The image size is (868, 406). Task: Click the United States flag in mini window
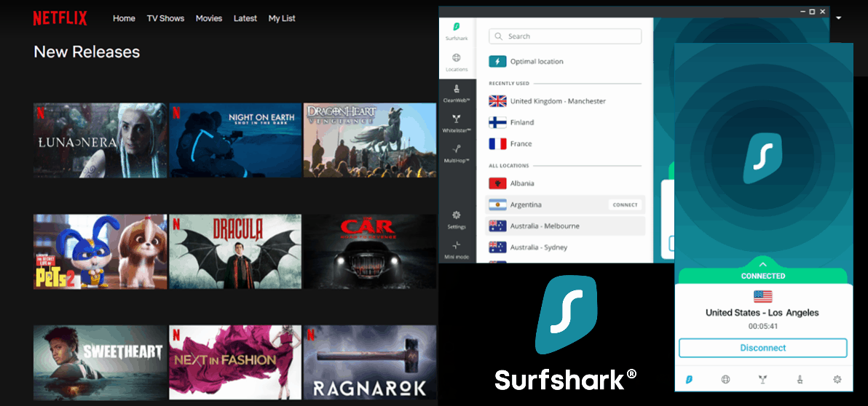[x=763, y=296]
